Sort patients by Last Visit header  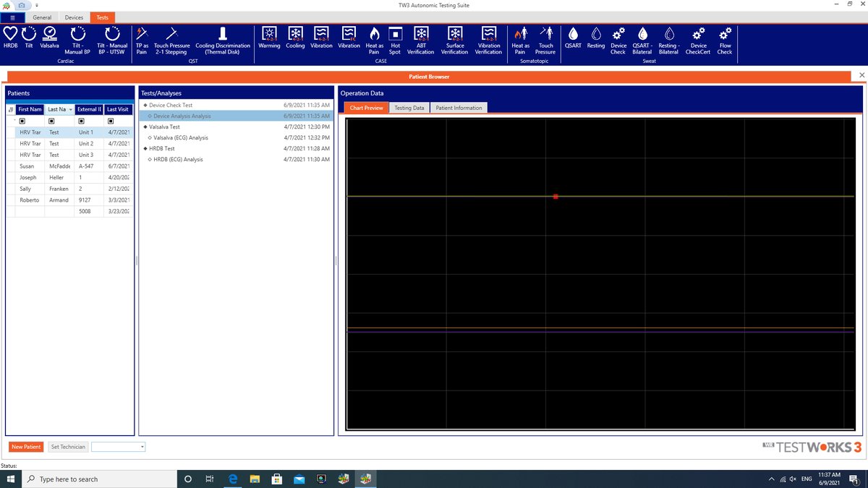tap(118, 109)
